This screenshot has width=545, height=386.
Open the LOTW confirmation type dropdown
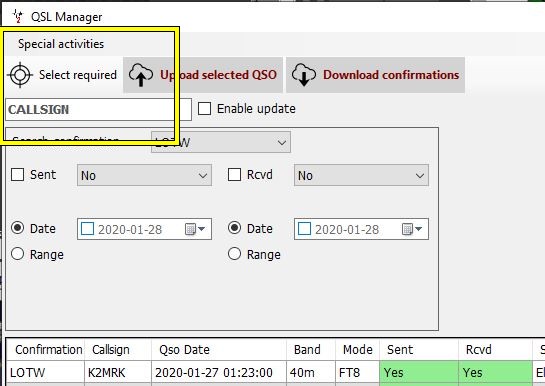221,142
